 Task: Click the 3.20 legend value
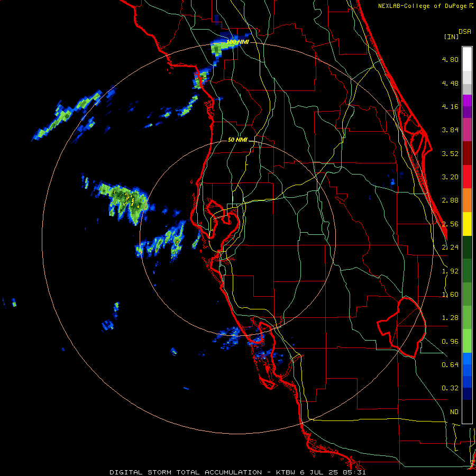[x=450, y=177]
